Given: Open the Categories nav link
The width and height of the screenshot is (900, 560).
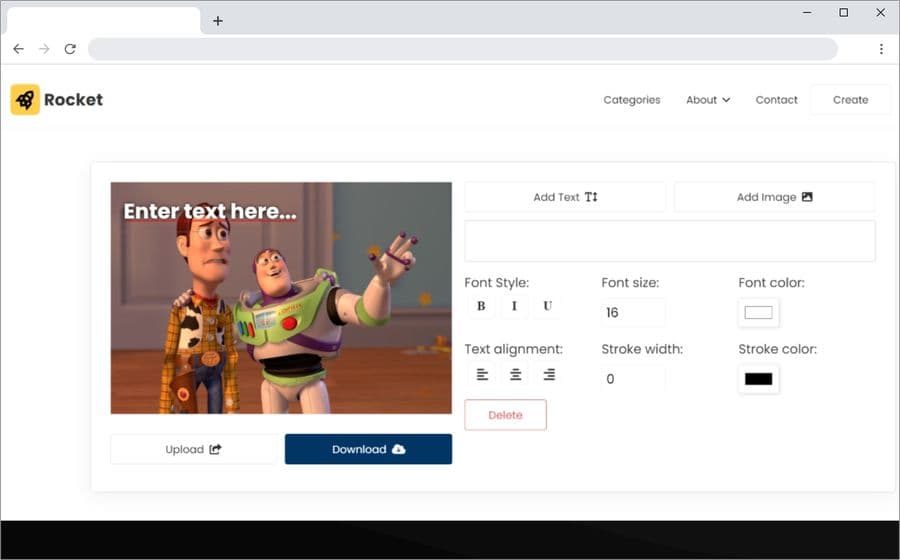Looking at the screenshot, I should click(632, 100).
